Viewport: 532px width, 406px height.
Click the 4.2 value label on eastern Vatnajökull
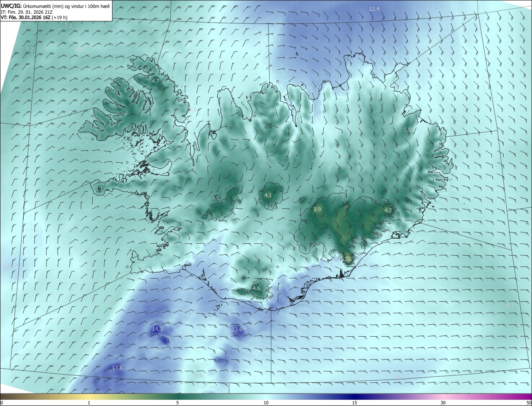pyautogui.click(x=388, y=210)
